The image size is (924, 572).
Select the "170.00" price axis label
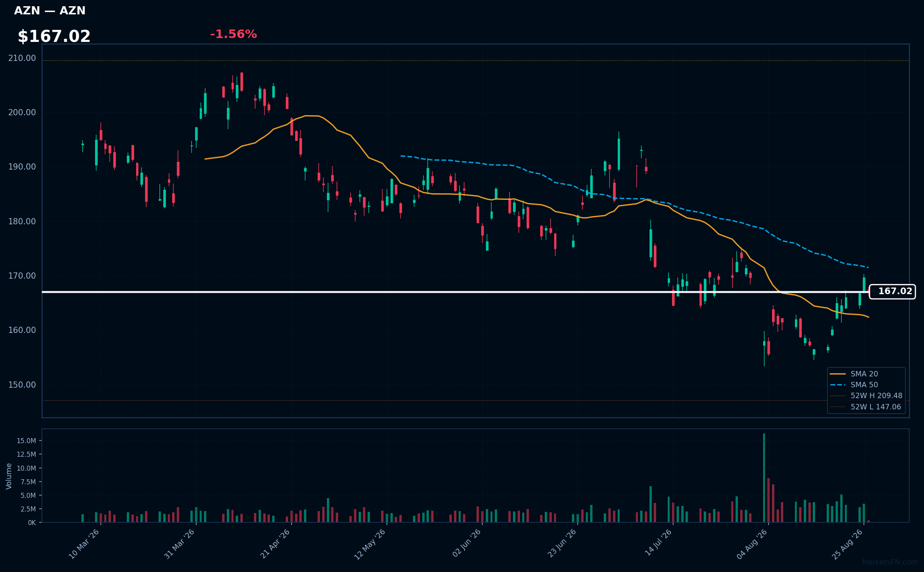coord(22,276)
